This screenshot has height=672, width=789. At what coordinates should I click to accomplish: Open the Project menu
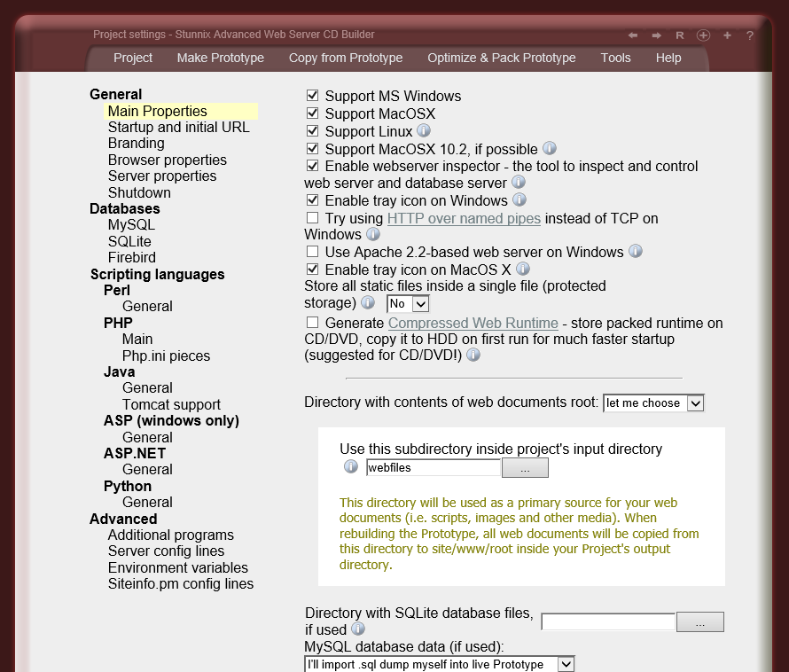tap(133, 58)
